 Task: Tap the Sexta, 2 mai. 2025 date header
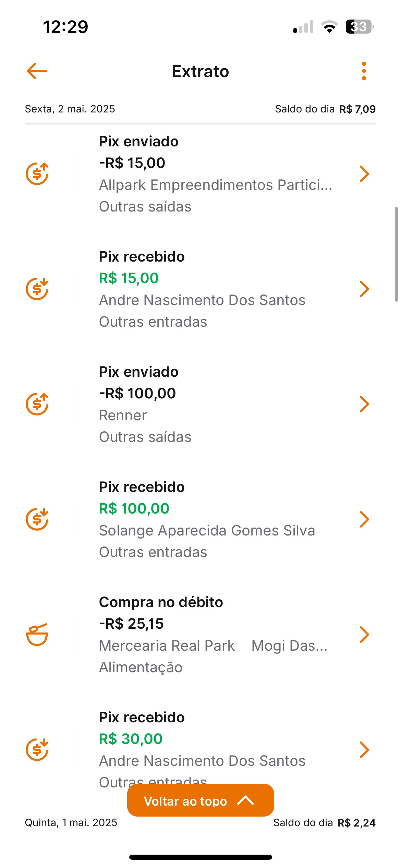(x=70, y=109)
